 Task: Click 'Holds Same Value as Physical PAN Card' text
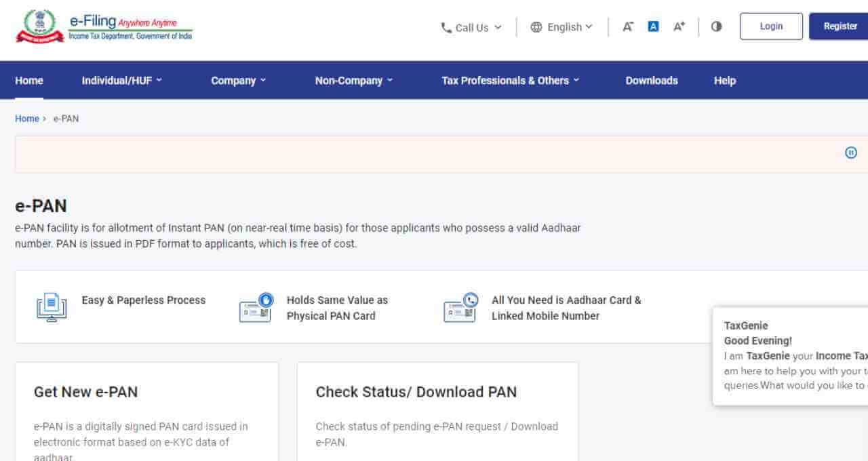tap(338, 308)
